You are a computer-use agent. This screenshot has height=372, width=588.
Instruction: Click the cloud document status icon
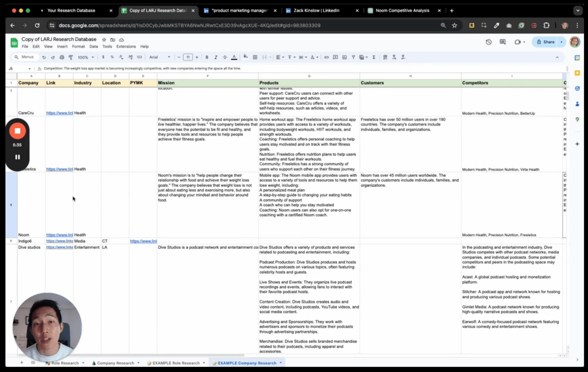121,40
